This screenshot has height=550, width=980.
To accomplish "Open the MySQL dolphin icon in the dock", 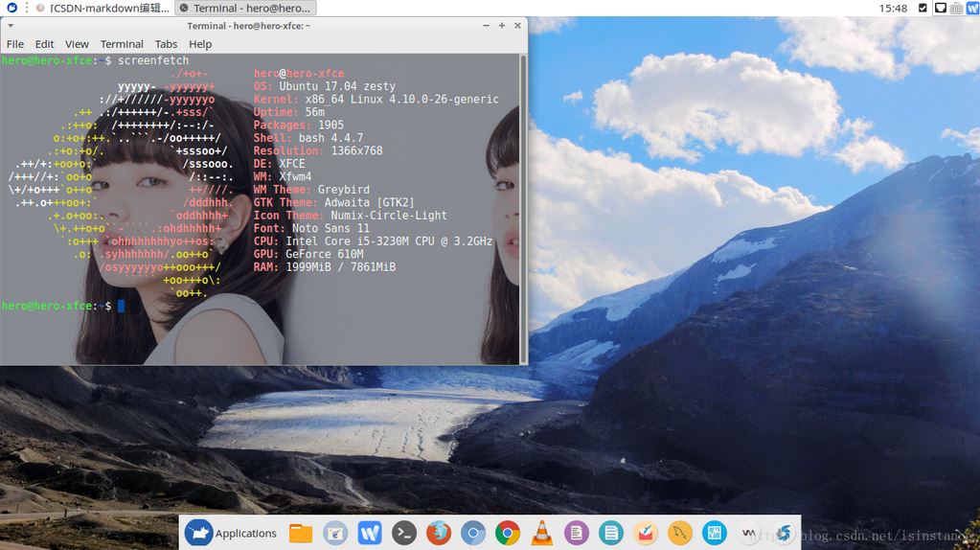I will (679, 533).
